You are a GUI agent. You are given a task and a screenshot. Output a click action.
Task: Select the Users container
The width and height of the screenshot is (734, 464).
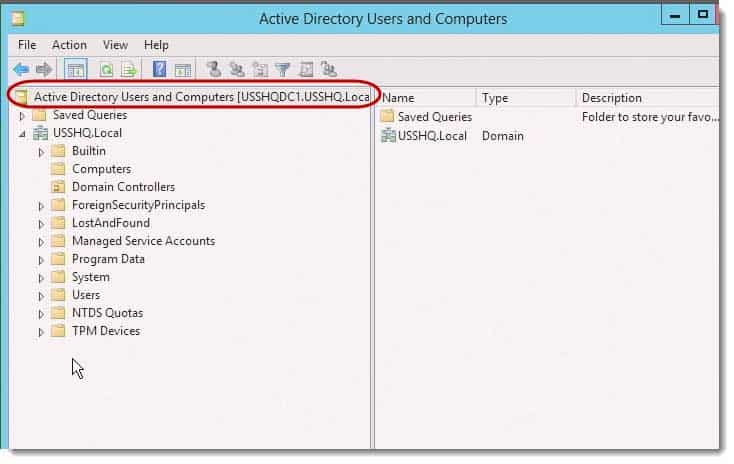[x=86, y=295]
